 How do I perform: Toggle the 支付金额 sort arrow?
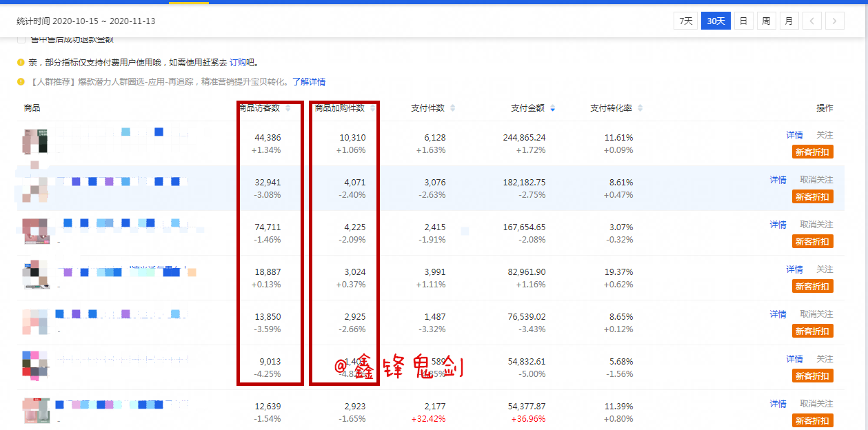(x=552, y=108)
